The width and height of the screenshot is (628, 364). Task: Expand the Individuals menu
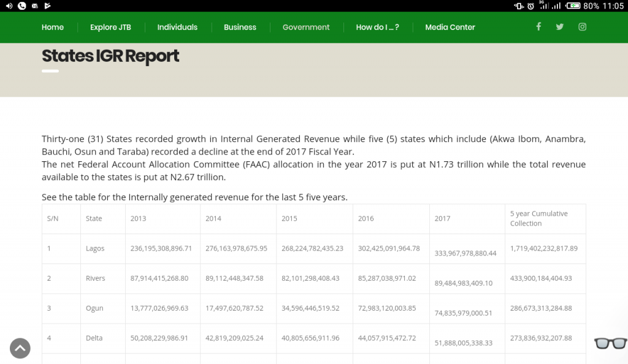pyautogui.click(x=177, y=27)
